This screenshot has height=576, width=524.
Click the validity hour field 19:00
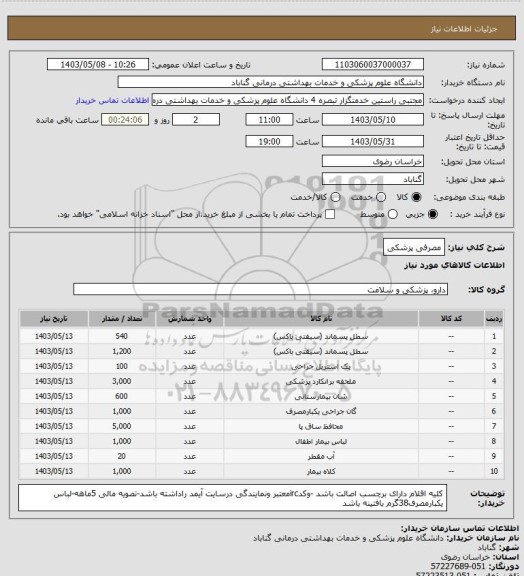click(x=269, y=141)
